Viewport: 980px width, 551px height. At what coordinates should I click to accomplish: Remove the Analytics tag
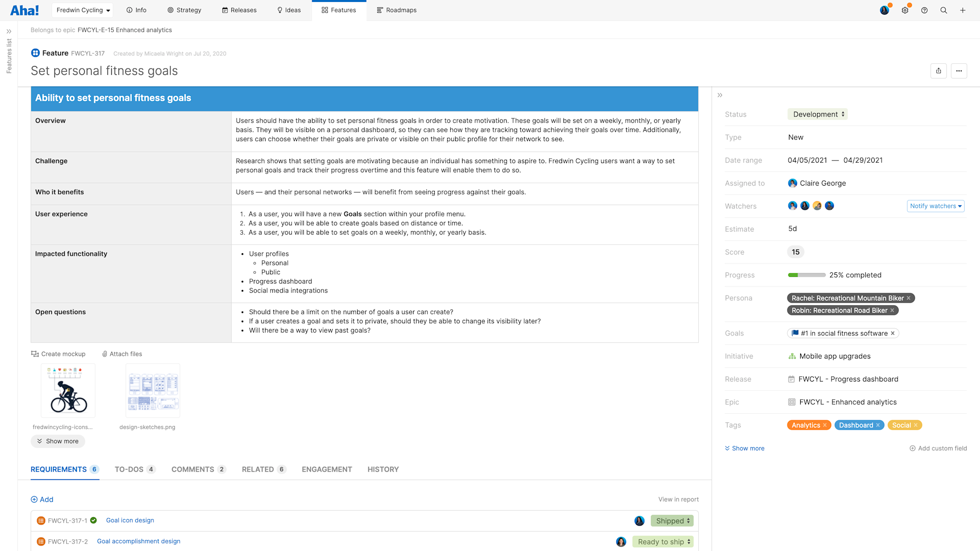pyautogui.click(x=826, y=425)
